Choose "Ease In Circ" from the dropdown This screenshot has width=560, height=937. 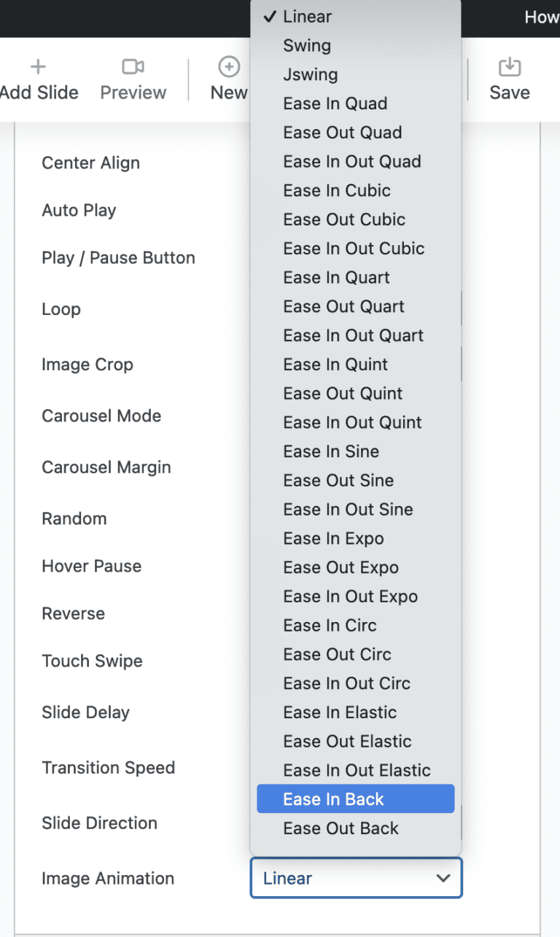[x=330, y=625]
